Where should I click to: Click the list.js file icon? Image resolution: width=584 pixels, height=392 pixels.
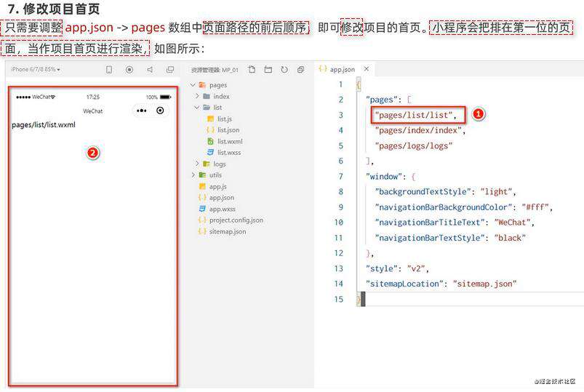coord(210,119)
